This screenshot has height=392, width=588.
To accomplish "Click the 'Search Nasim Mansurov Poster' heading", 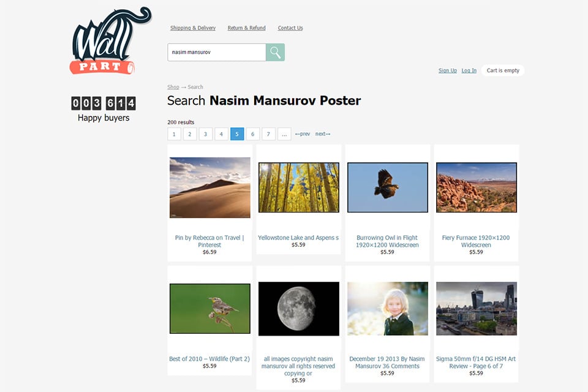I will 264,100.
